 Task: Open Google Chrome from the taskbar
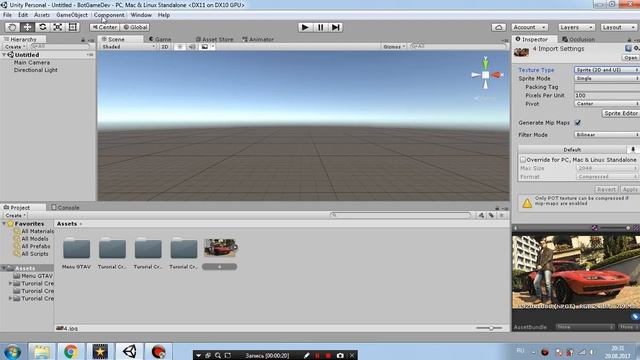(x=71, y=351)
